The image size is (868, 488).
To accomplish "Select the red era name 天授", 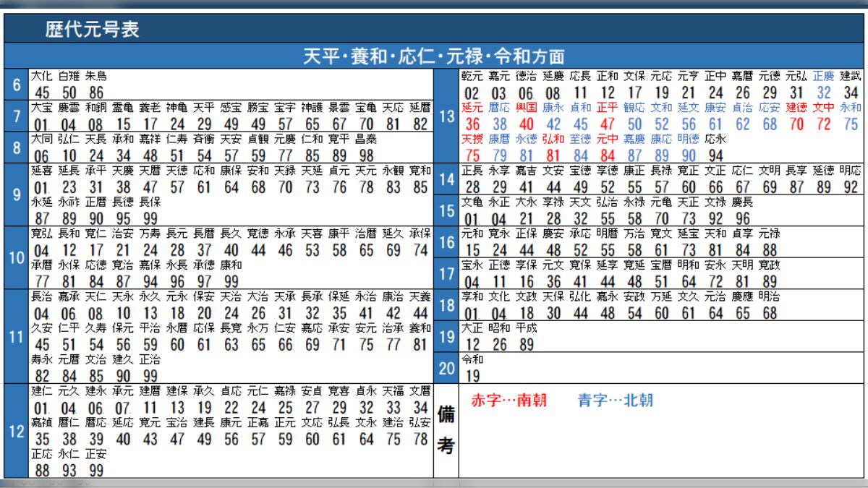I will coord(472,139).
